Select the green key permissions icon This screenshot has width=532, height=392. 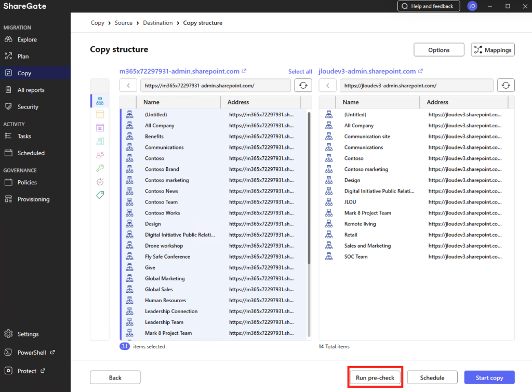100,168
